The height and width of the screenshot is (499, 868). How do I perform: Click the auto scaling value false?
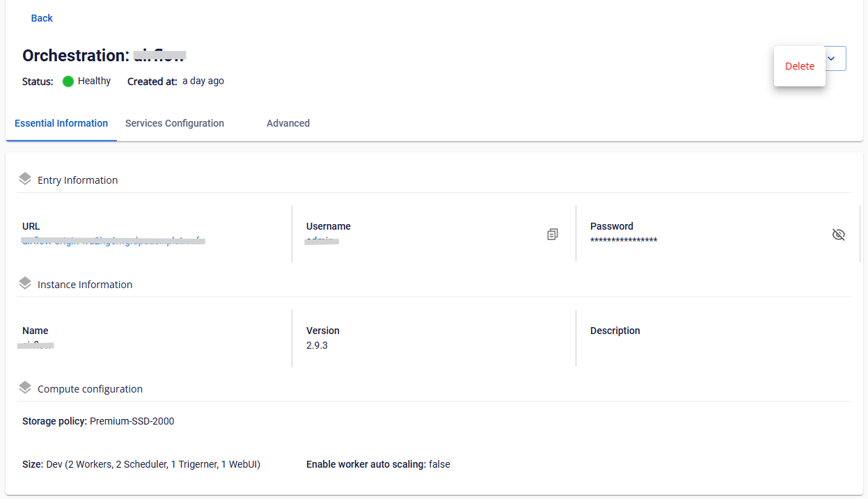pyautogui.click(x=439, y=464)
